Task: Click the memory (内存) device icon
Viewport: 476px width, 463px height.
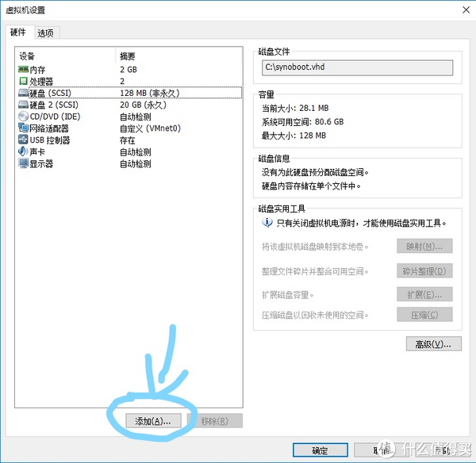Action: point(23,70)
